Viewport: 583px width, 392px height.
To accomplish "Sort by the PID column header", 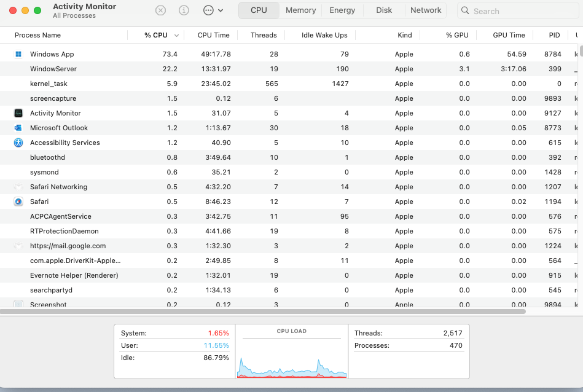I will pyautogui.click(x=554, y=35).
